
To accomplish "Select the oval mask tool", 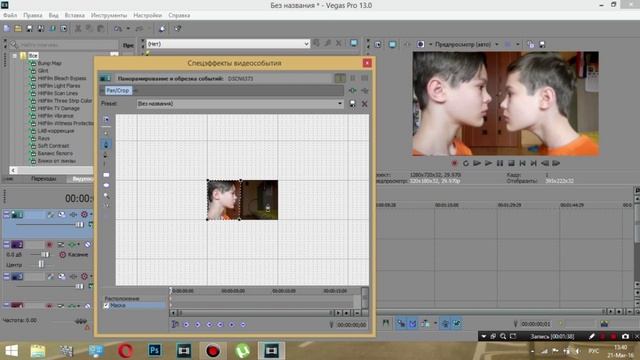I will coord(107,185).
